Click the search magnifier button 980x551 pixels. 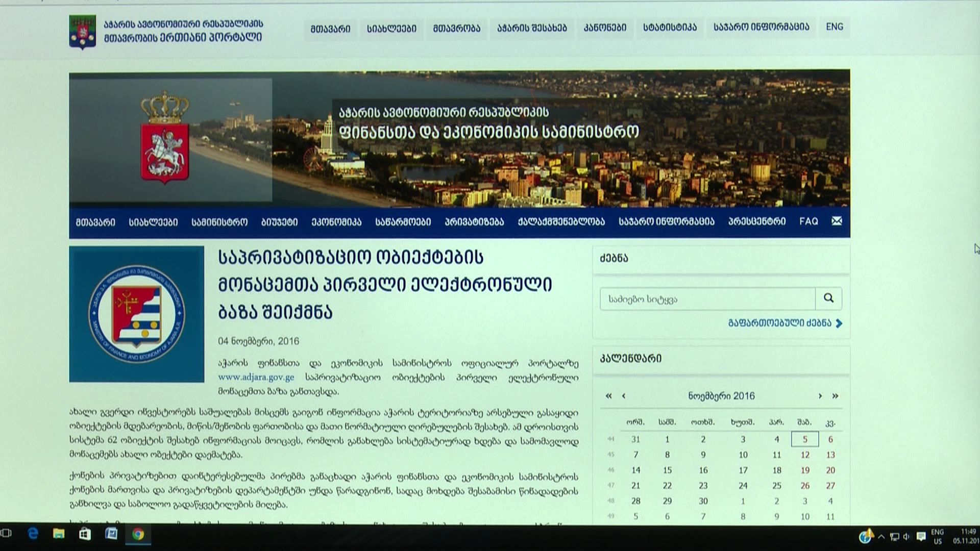(x=828, y=298)
